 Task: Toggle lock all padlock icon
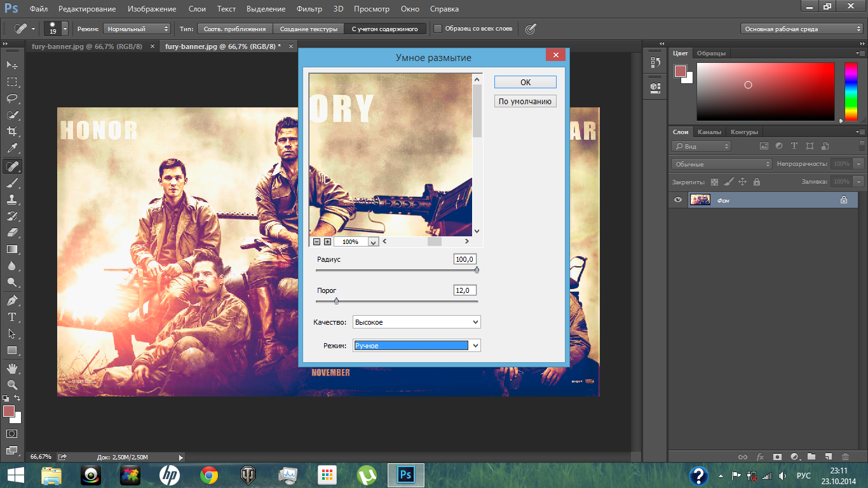756,182
